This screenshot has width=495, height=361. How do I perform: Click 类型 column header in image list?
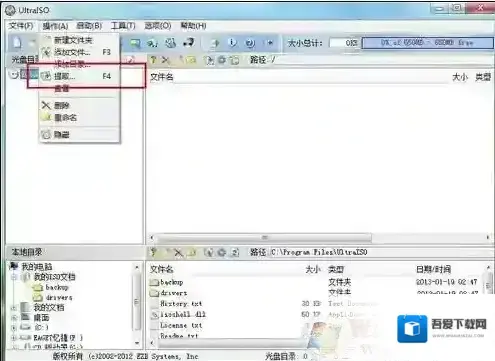[x=483, y=77]
